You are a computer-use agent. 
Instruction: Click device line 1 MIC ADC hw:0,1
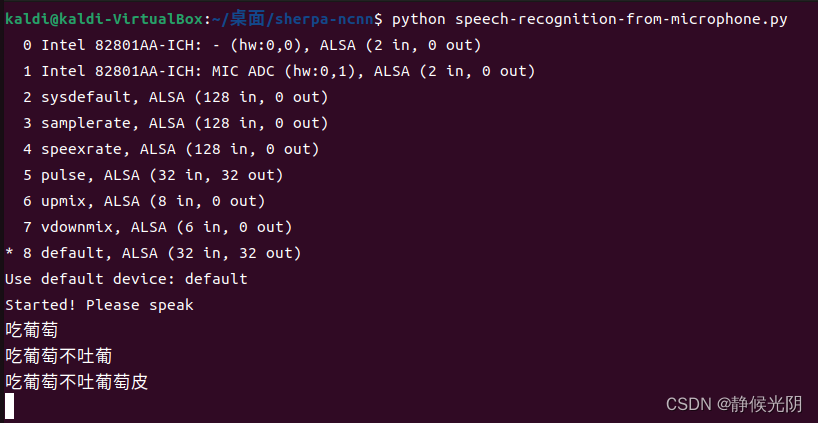279,71
